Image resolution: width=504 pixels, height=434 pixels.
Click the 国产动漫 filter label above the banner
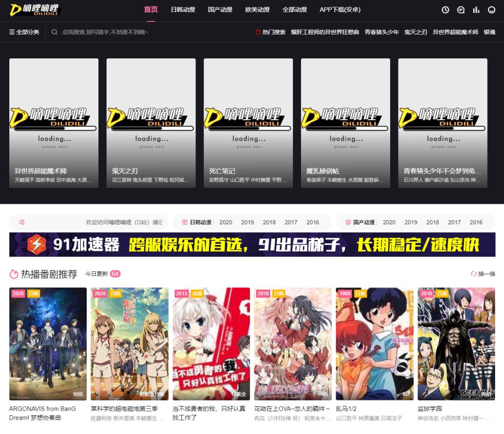tap(364, 222)
